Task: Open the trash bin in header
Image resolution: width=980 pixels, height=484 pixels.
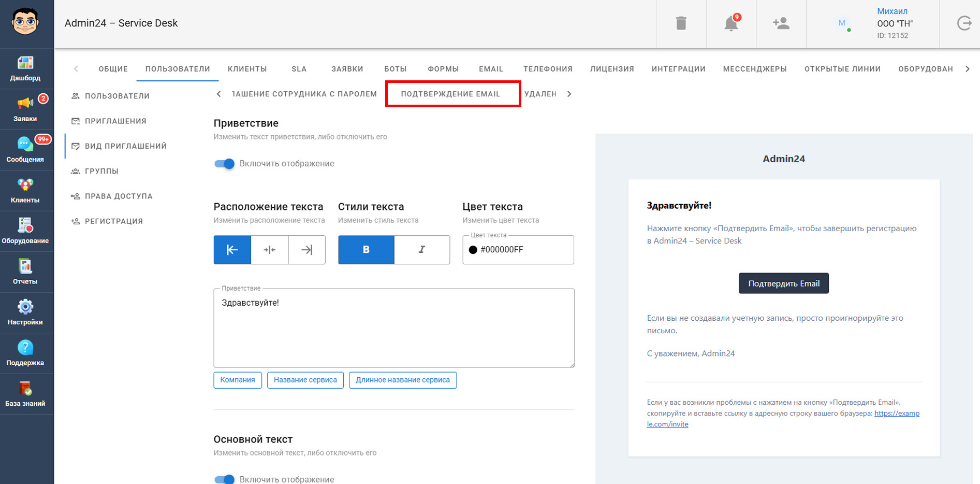Action: pos(681,23)
